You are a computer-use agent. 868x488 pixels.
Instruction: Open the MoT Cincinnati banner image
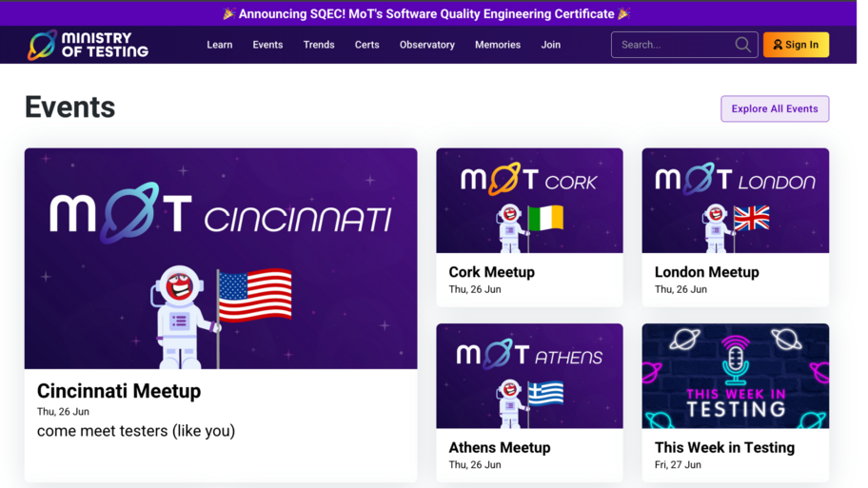click(x=221, y=258)
